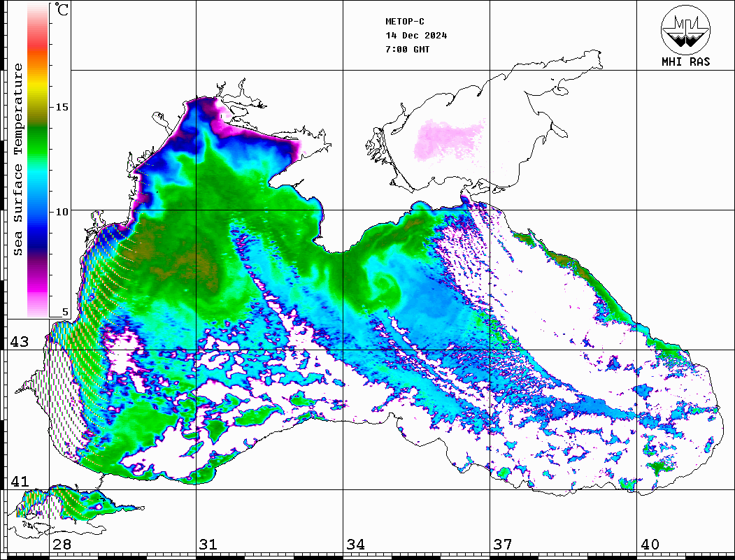Click the yellow section of color scale
This screenshot has height=560, width=735.
[x=38, y=86]
